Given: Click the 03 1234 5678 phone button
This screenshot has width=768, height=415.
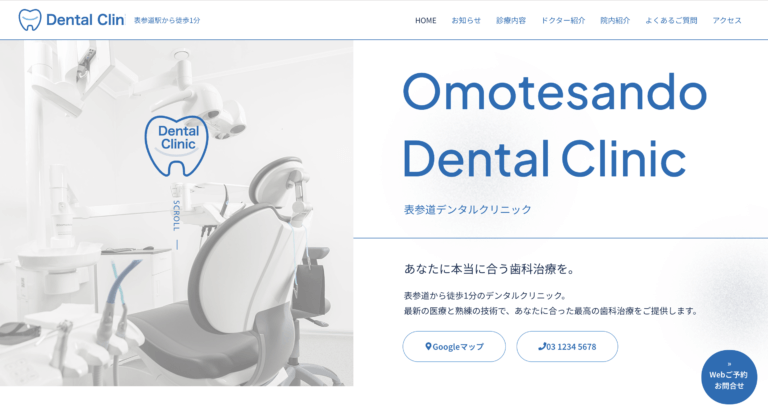Looking at the screenshot, I should [567, 346].
